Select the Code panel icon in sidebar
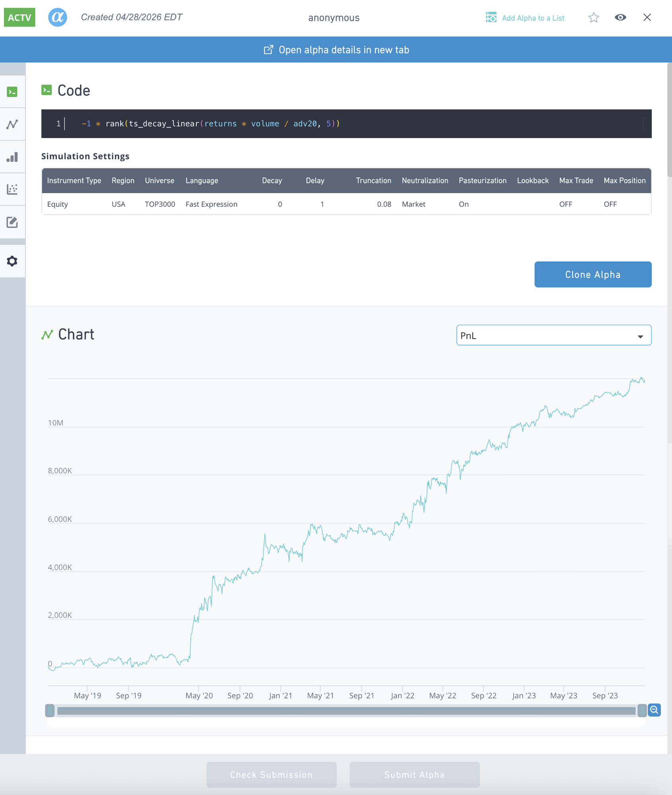 12,91
